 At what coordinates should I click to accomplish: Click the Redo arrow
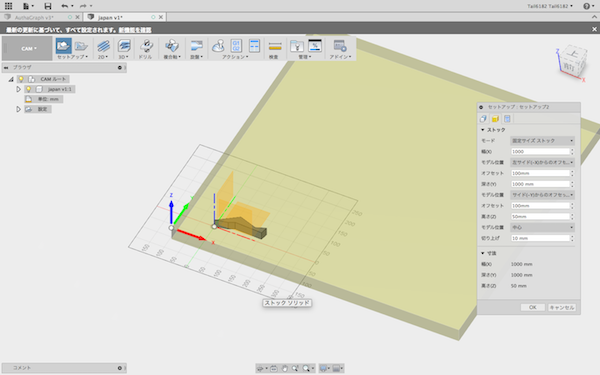click(x=83, y=6)
